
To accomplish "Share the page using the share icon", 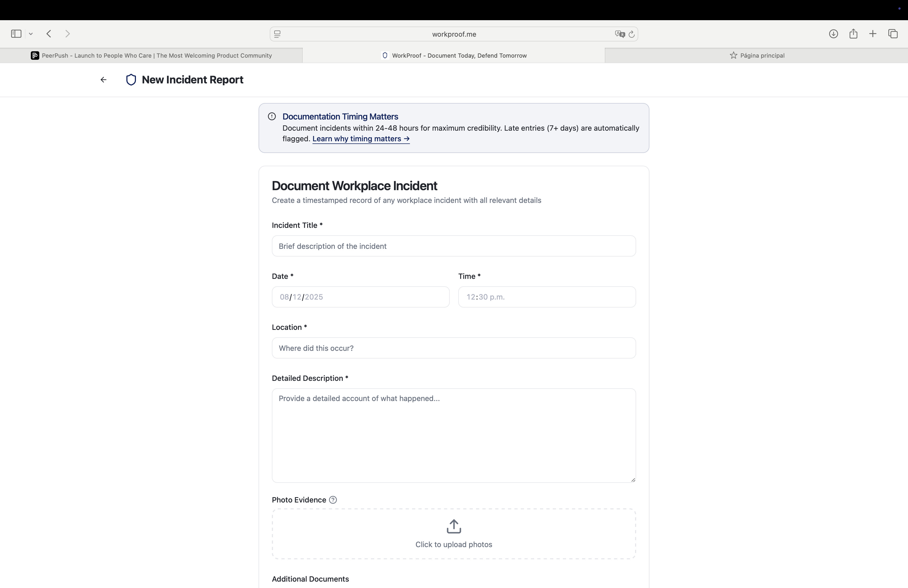I will [x=854, y=33].
